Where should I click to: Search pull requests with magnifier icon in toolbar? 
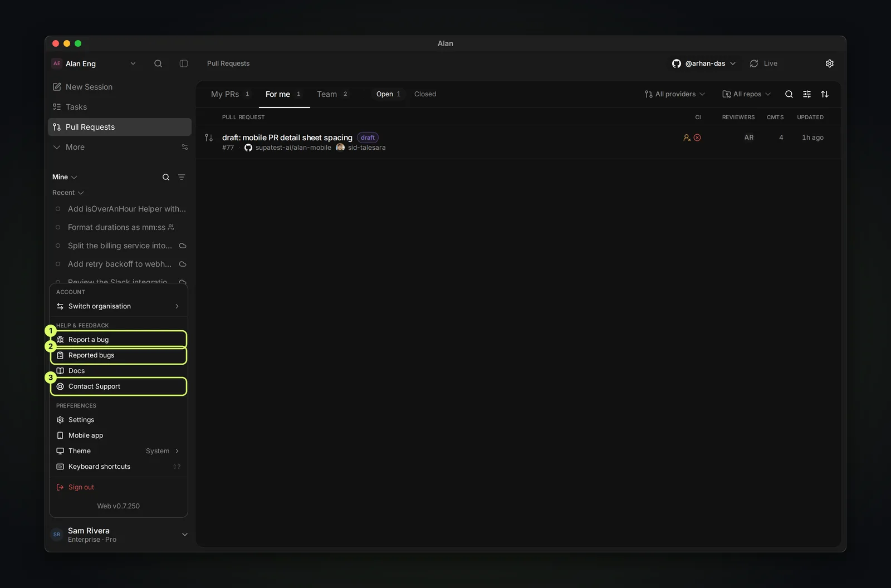point(789,94)
